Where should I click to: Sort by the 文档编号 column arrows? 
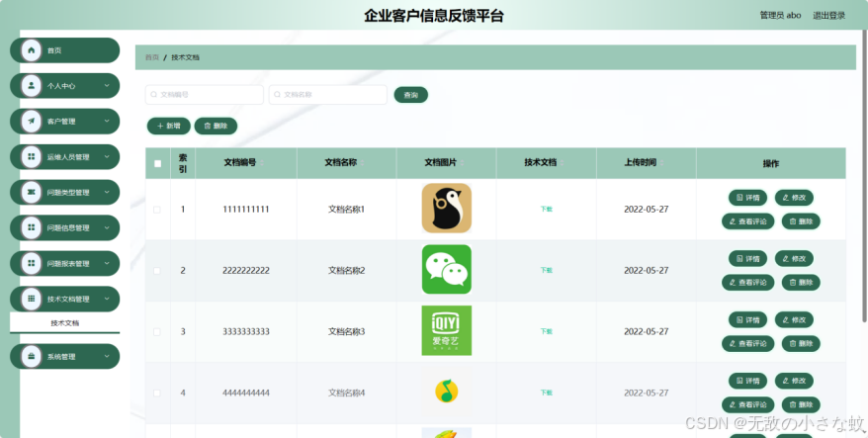pos(262,163)
